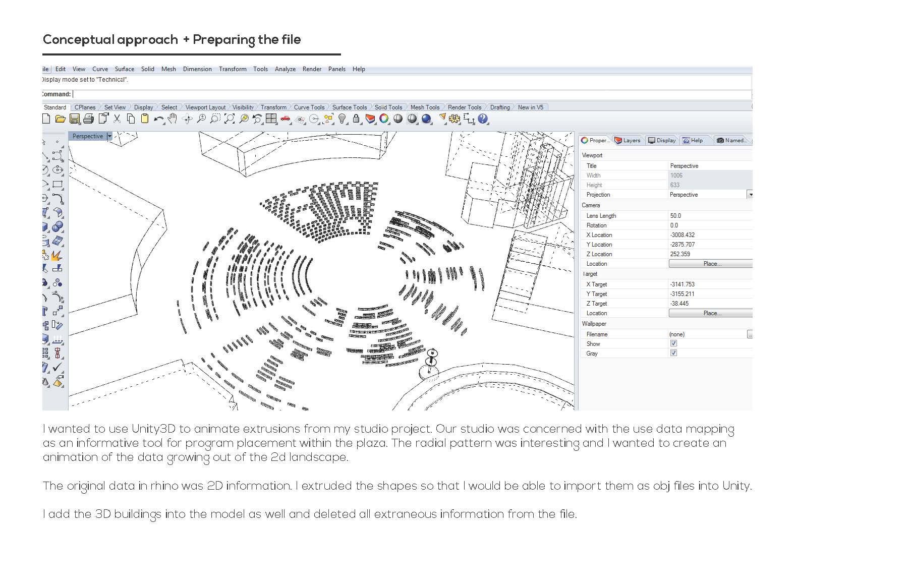Click the Save file diskette icon
Viewport: 909px width, 588px height.
tap(76, 121)
